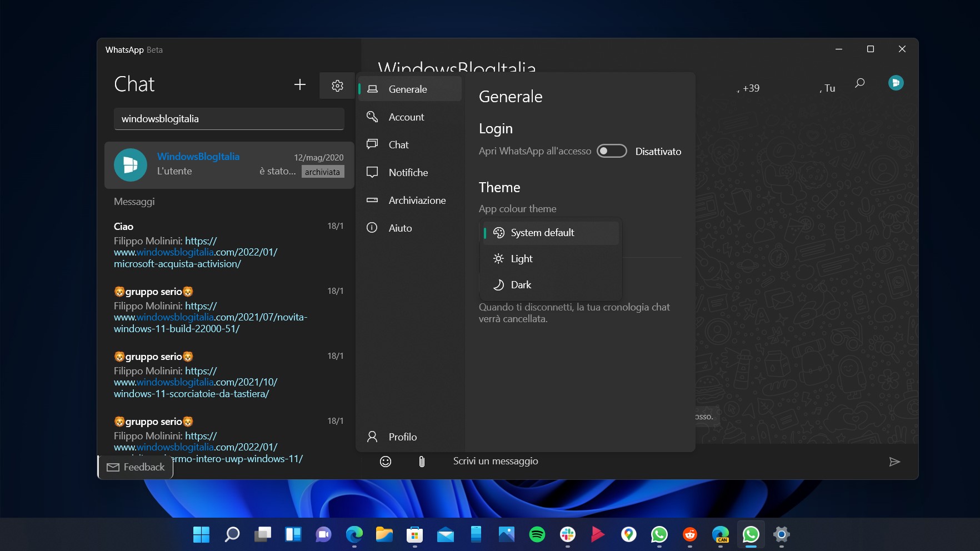Open WindowsBlogItalia profile avatar in conversation header

896,83
